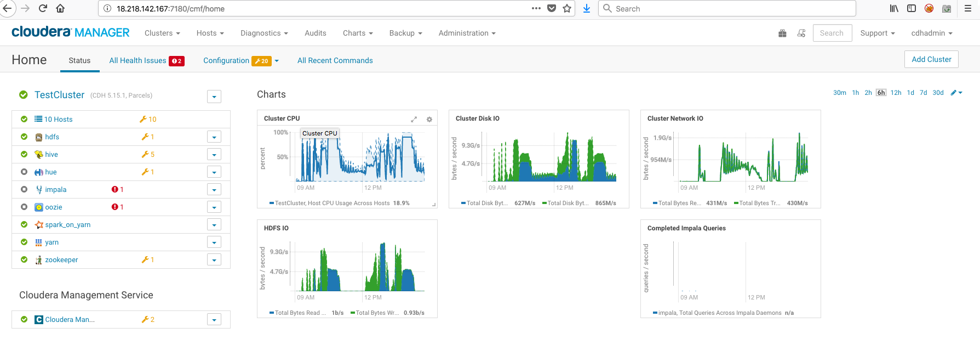Click the Cloudera Manager search field
980x345 pixels.
tap(832, 33)
